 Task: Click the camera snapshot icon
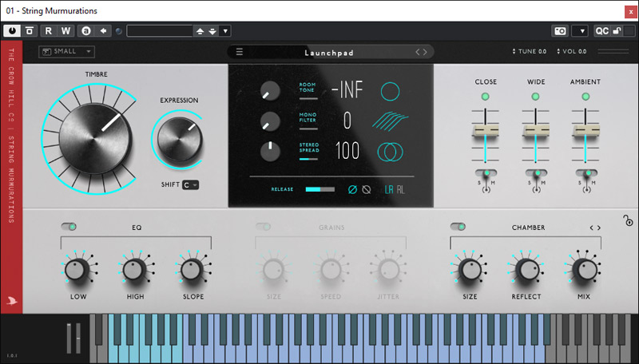pyautogui.click(x=560, y=31)
